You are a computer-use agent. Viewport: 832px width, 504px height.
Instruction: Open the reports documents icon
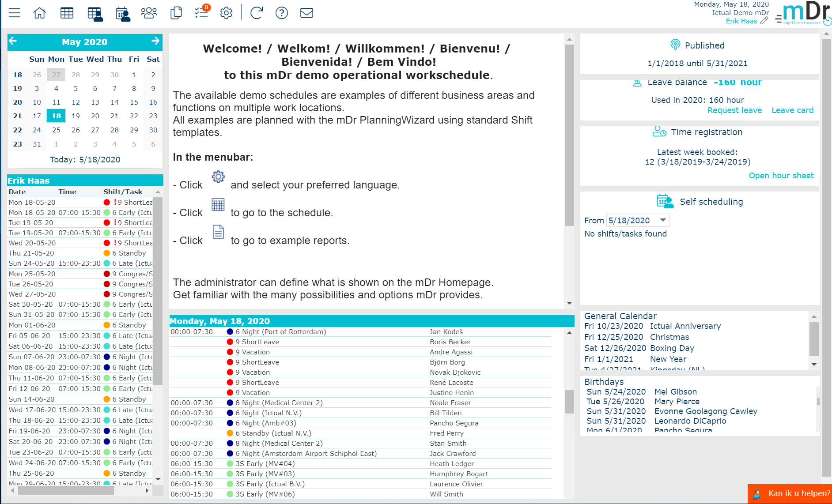point(176,13)
